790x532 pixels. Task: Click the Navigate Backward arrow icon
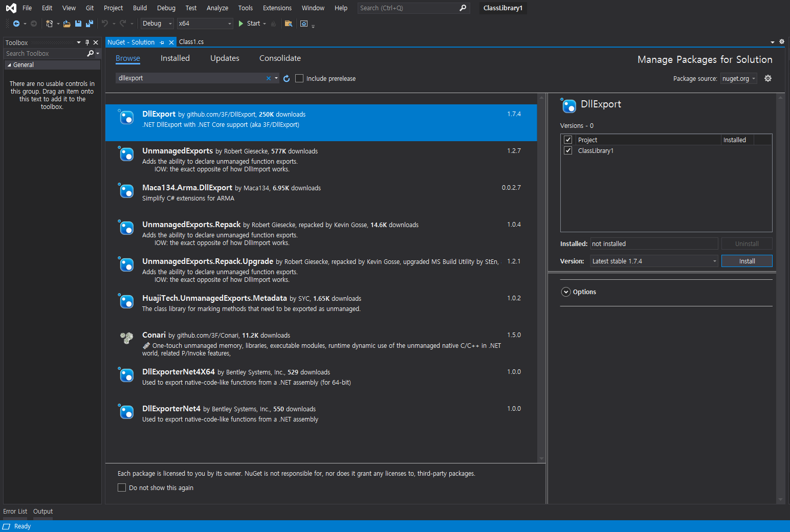[16, 24]
